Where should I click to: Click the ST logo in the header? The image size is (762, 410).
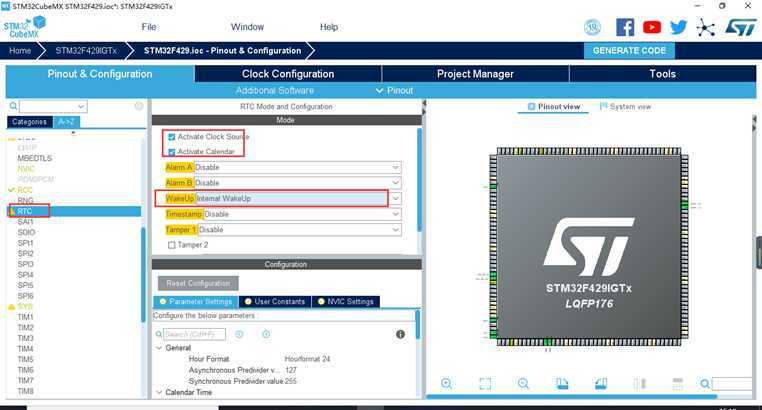coord(741,28)
